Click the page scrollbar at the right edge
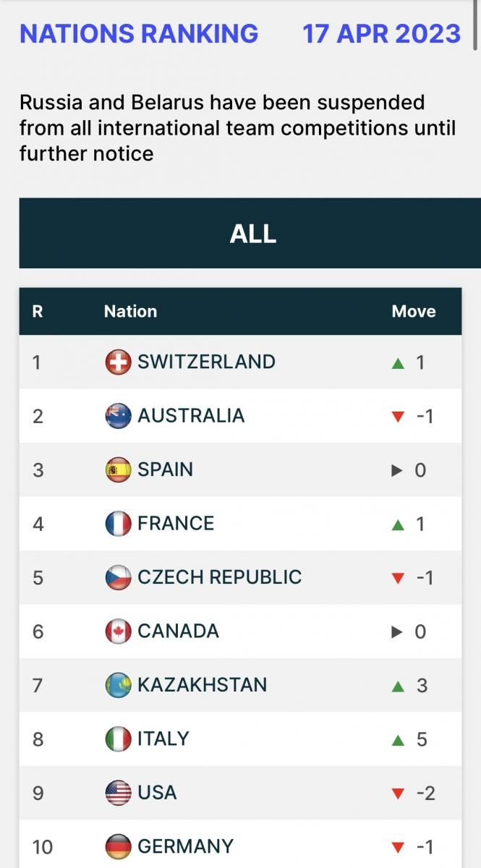The image size is (481, 868). (476, 25)
